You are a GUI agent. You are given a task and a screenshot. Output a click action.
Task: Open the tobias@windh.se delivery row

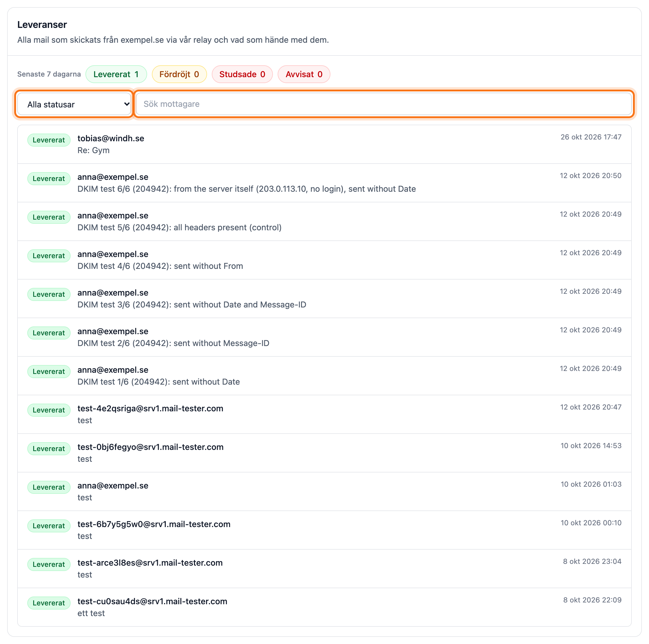click(x=324, y=145)
